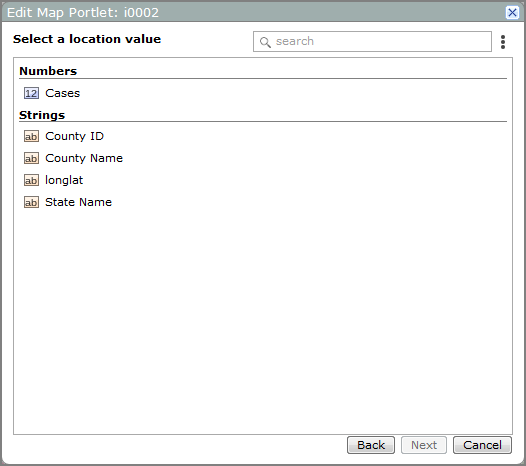Click the 'Select a location value' heading
Viewport: 526px width, 466px height.
coord(87,39)
